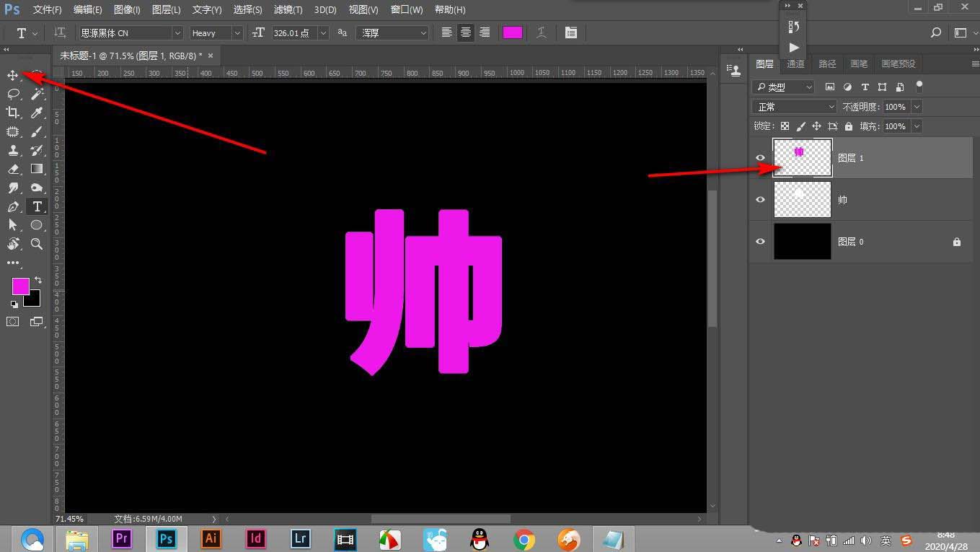
Task: Open the Edit Toolbar three-dots button
Action: click(13, 263)
